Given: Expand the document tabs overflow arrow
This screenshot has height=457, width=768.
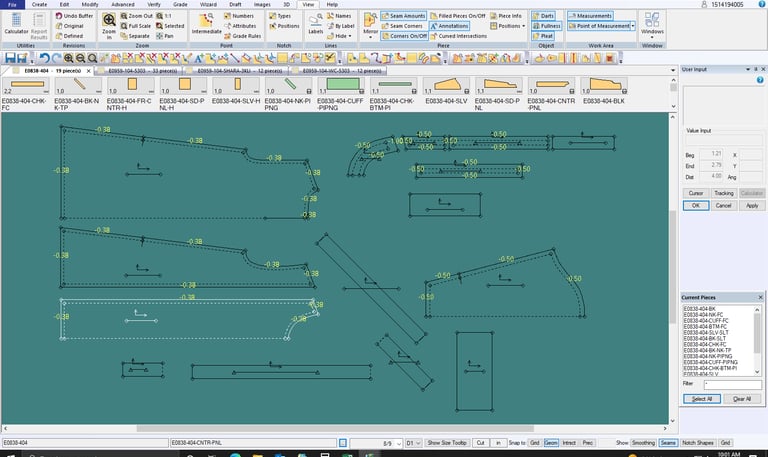Looking at the screenshot, I should click(x=672, y=71).
